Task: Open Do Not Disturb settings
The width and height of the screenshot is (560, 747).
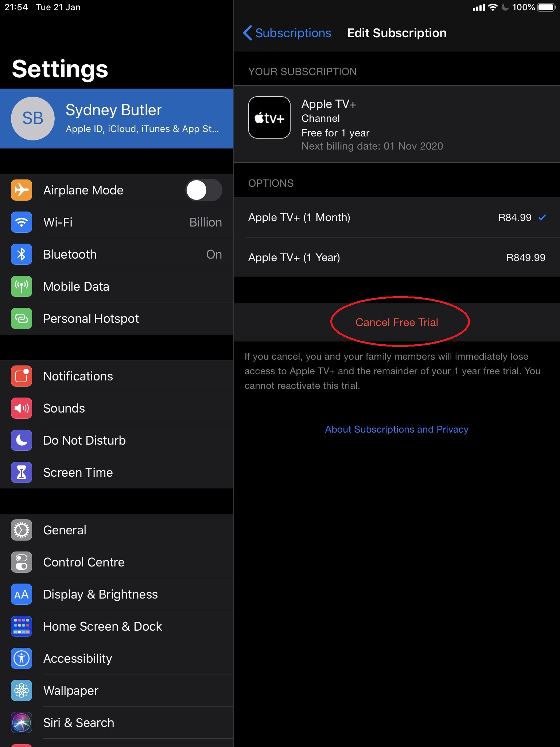Action: click(x=117, y=440)
